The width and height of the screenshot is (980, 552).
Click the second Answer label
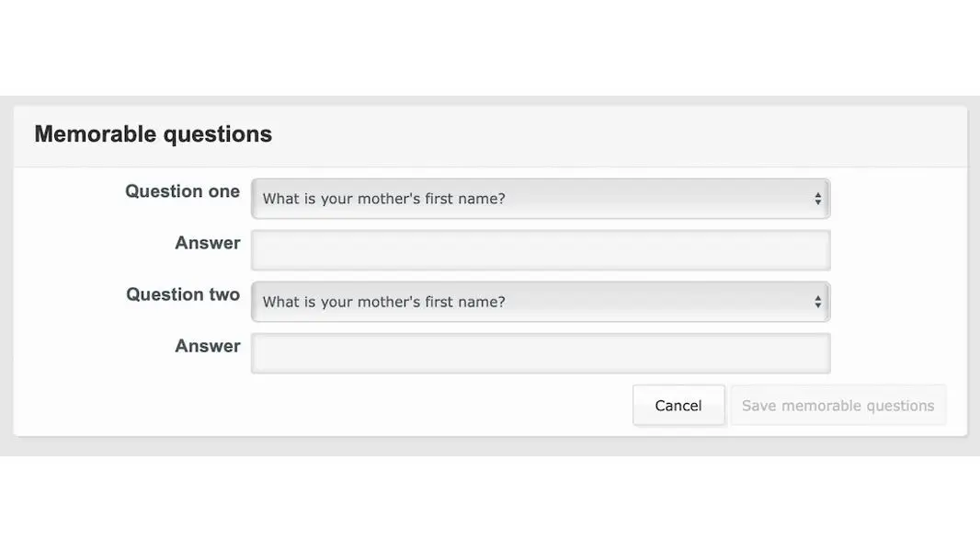click(x=208, y=346)
